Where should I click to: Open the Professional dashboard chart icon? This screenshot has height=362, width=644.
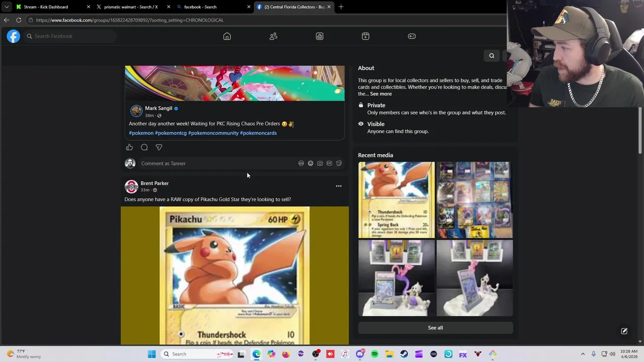319,36
